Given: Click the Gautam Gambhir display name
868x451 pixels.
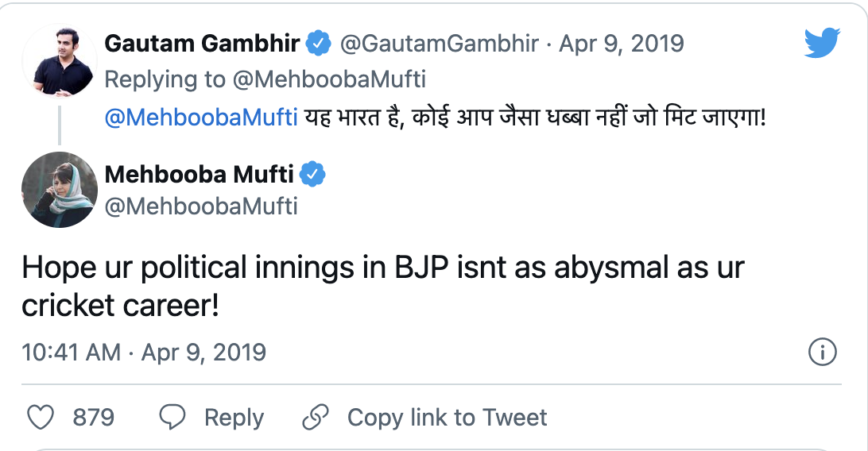Looking at the screenshot, I should coord(203,44).
